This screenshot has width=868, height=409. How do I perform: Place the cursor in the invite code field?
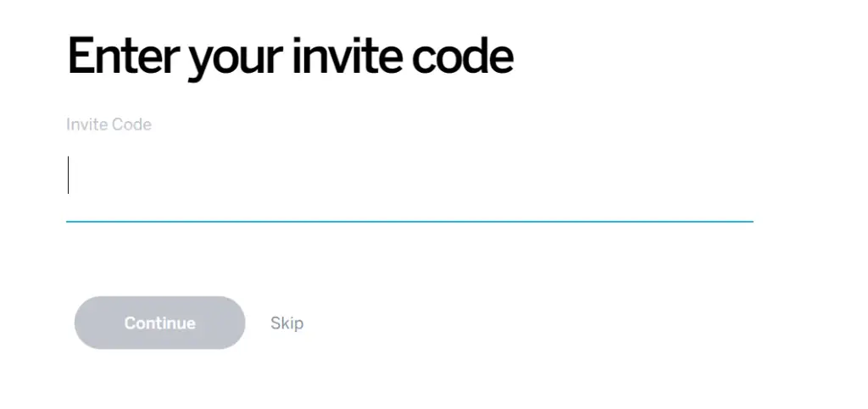409,176
